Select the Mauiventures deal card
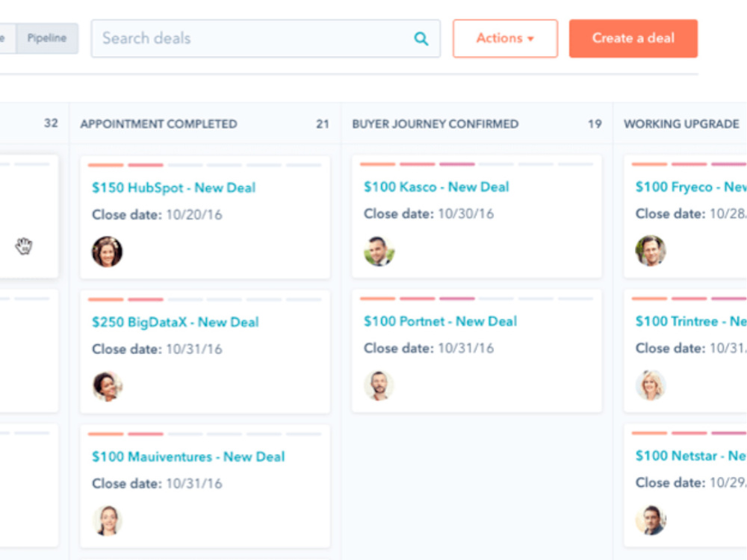Image resolution: width=747 pixels, height=560 pixels. tap(205, 486)
